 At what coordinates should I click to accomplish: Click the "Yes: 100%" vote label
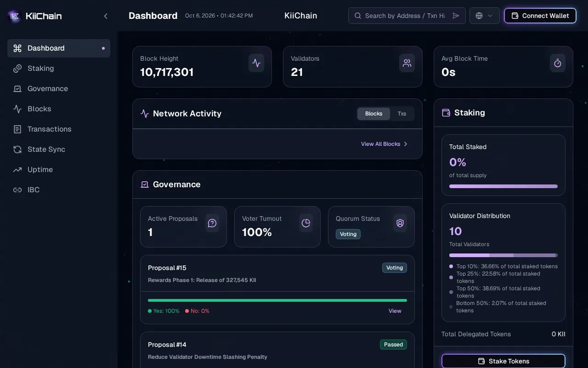tap(164, 311)
